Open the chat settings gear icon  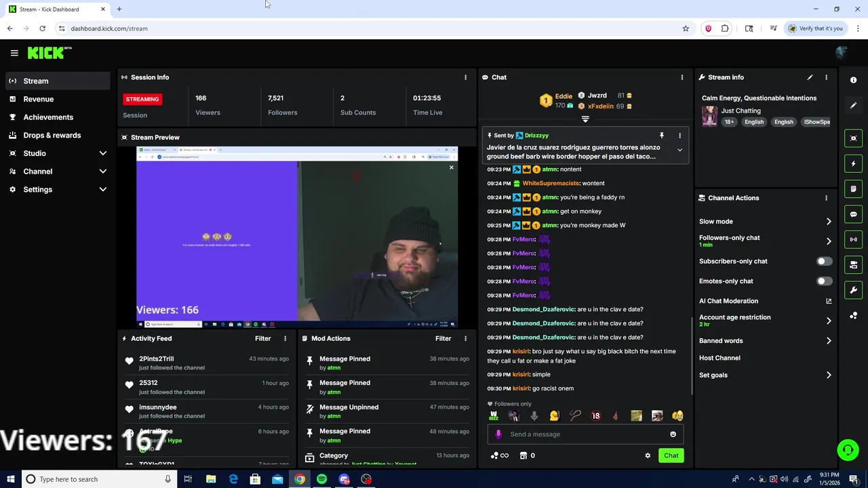(x=648, y=455)
